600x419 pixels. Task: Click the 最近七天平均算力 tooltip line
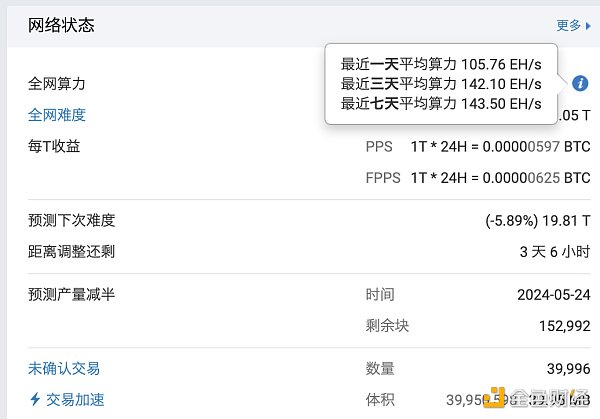click(441, 103)
